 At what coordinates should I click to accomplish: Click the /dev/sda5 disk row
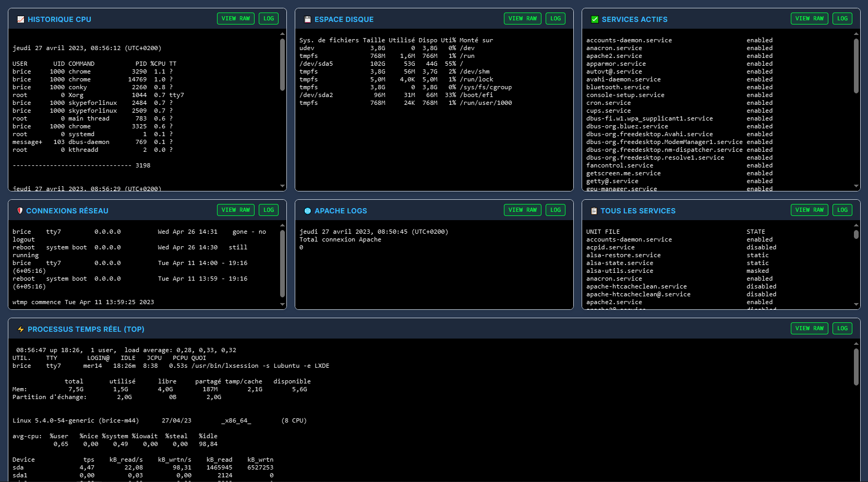pyautogui.click(x=381, y=64)
